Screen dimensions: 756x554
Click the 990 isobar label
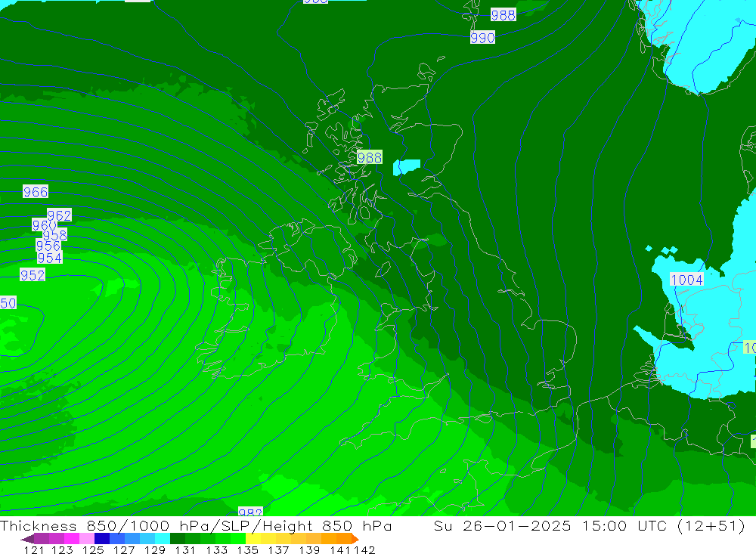point(482,38)
